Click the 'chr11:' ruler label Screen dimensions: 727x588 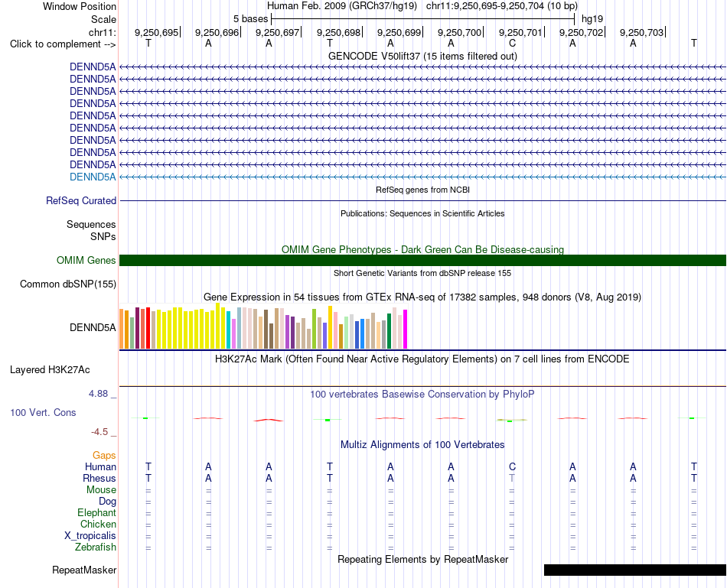coord(102,32)
